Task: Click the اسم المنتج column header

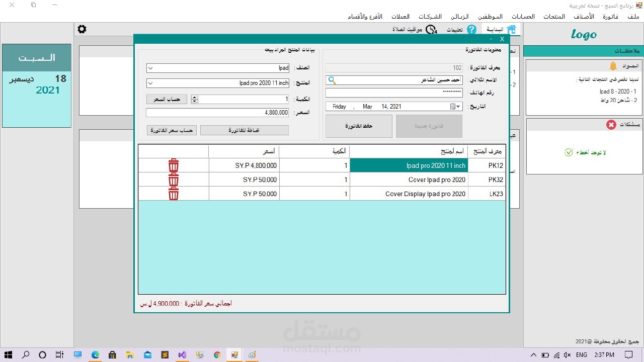Action: pyautogui.click(x=409, y=151)
